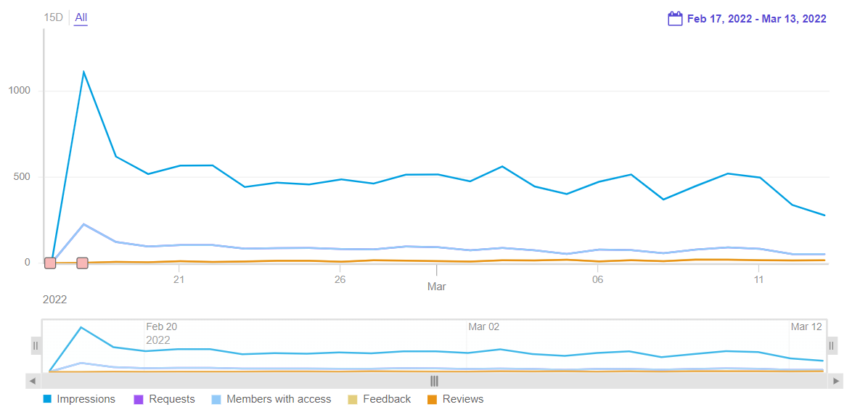Click the Impressions peak data point above 1000
This screenshot has height=415, width=868.
(x=83, y=71)
